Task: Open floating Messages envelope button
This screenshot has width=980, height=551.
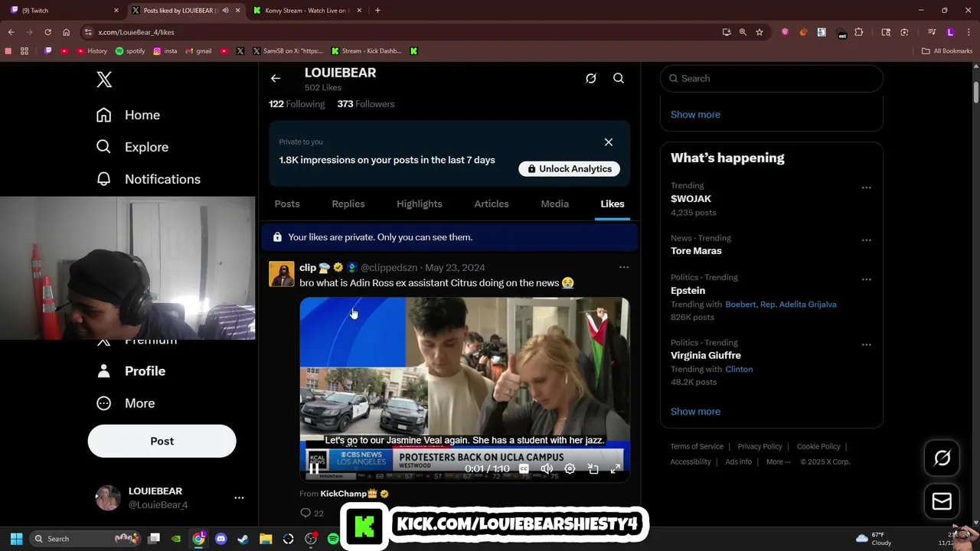Action: 942,501
